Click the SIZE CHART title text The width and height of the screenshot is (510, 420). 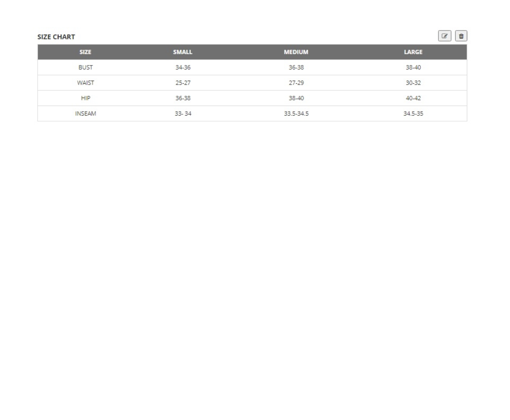point(56,37)
